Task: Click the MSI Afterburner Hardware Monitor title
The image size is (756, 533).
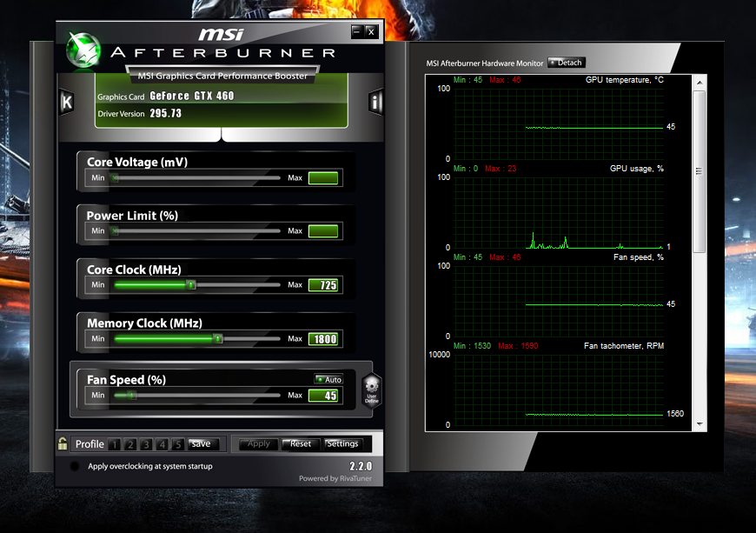Action: [485, 63]
